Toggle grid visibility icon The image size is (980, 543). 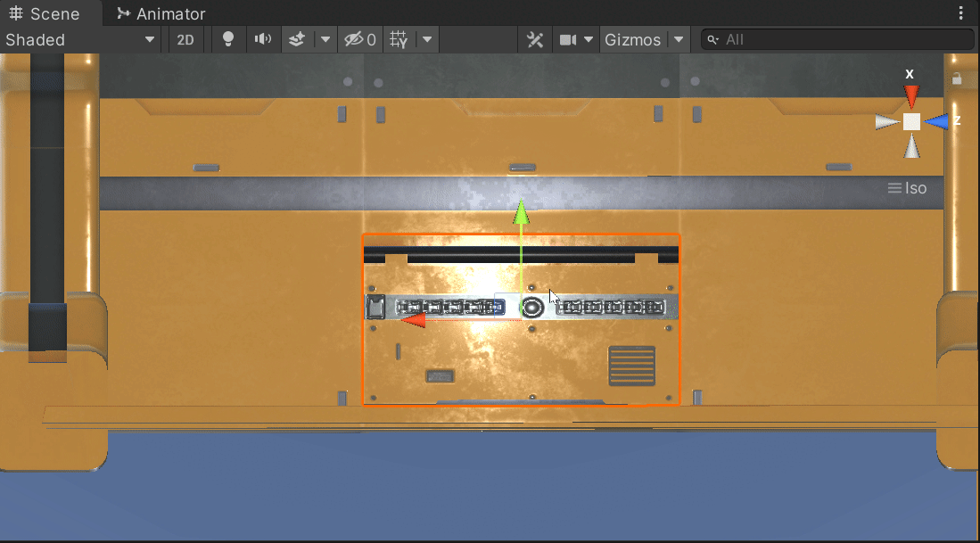[x=398, y=39]
